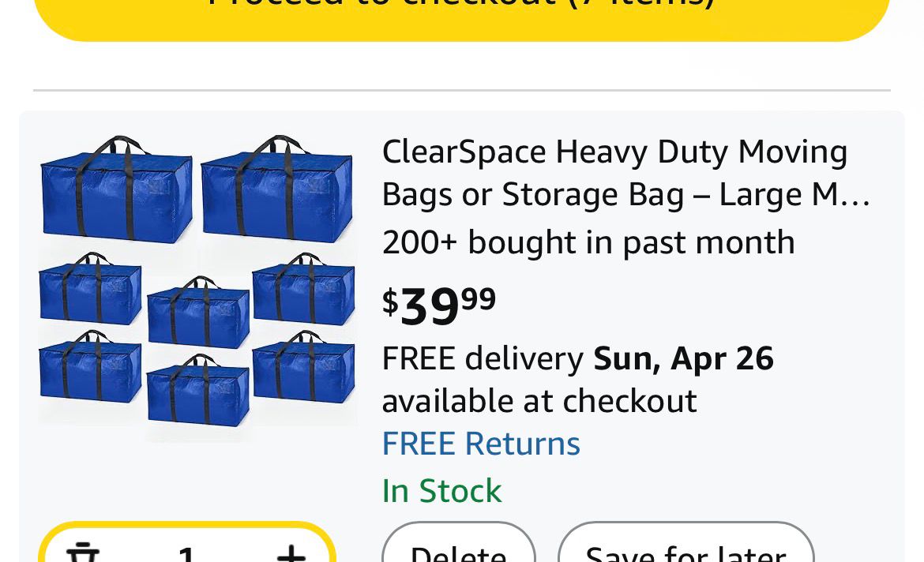Open the FREE Returns link

coord(481,444)
